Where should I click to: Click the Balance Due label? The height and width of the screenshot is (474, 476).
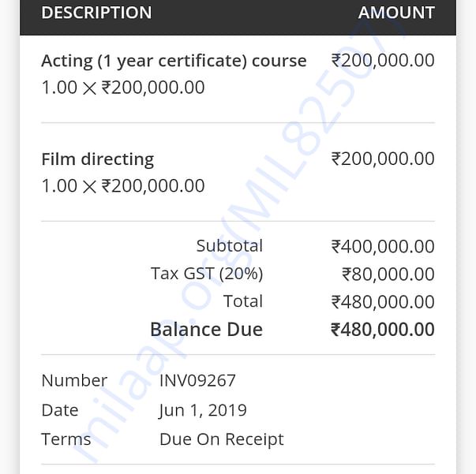click(207, 330)
